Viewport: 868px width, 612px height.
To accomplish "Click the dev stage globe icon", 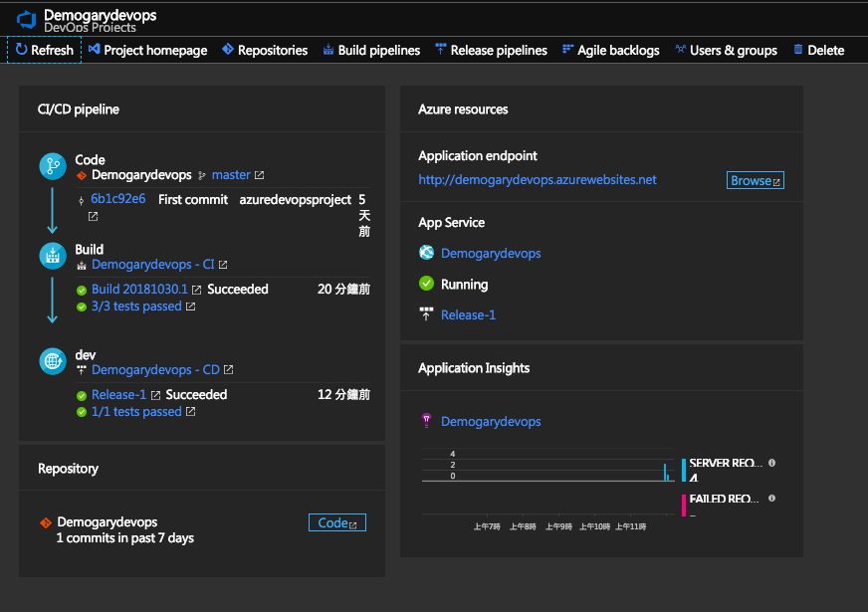I will tap(52, 361).
